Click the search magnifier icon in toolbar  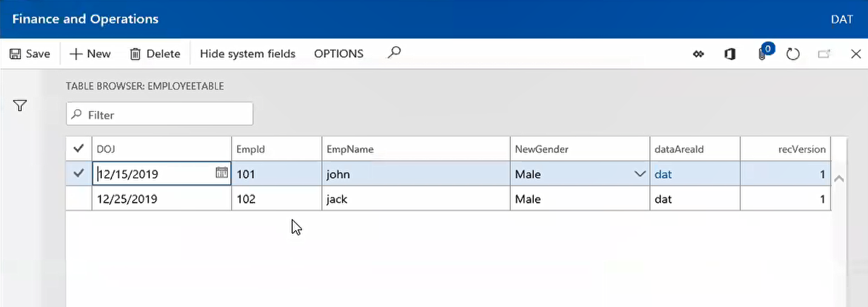click(394, 53)
